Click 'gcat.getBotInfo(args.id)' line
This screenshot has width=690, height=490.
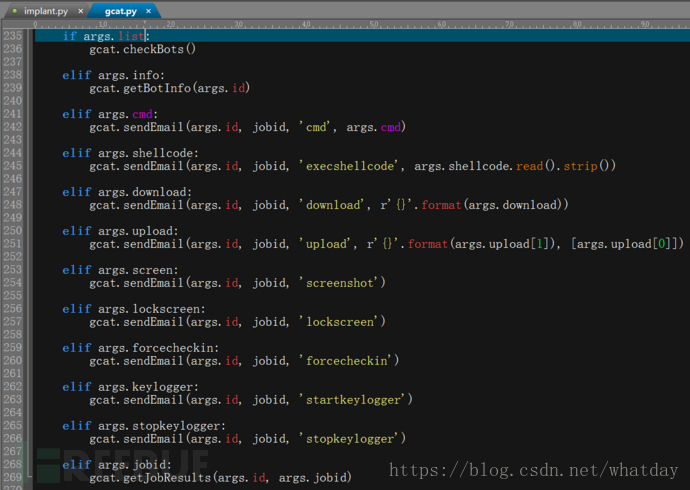169,88
